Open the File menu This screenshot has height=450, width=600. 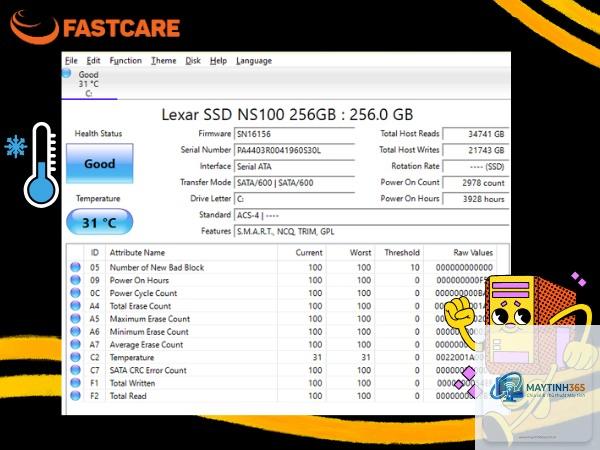71,61
